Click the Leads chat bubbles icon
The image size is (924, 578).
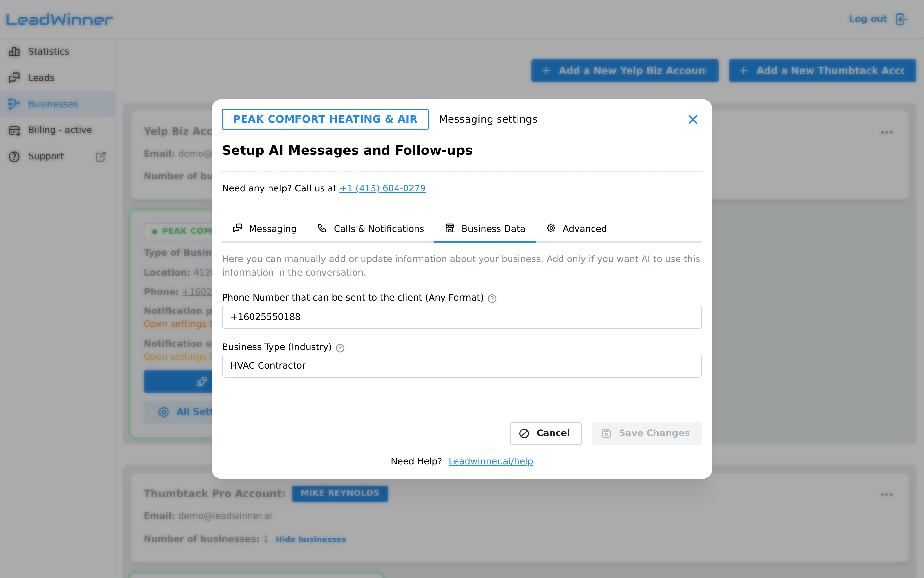point(14,78)
